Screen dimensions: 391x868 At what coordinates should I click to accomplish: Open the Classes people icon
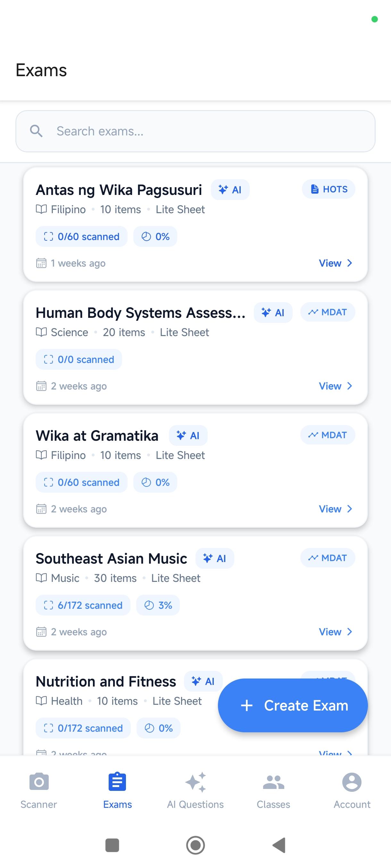pos(273,782)
